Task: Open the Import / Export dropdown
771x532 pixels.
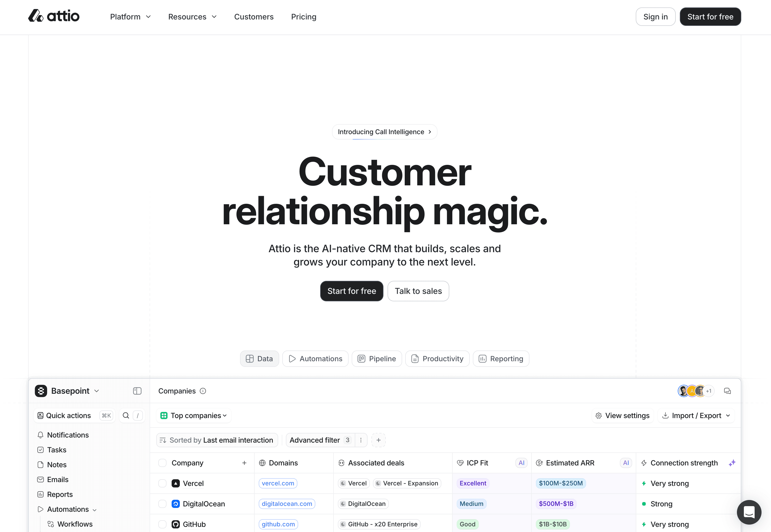Action: click(696, 415)
